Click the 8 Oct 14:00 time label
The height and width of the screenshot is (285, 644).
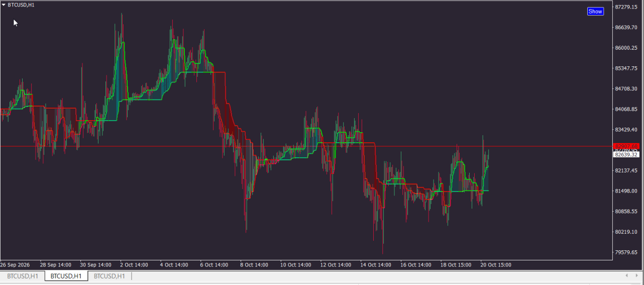coord(254,264)
